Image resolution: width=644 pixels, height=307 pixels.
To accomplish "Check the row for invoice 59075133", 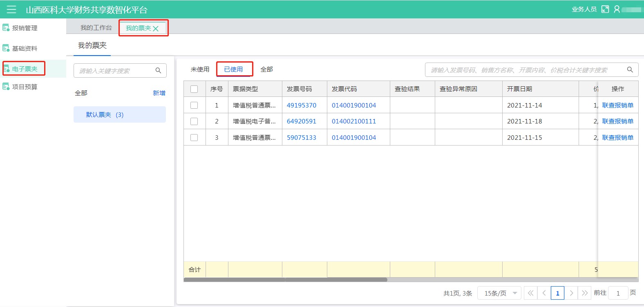I will click(x=194, y=137).
